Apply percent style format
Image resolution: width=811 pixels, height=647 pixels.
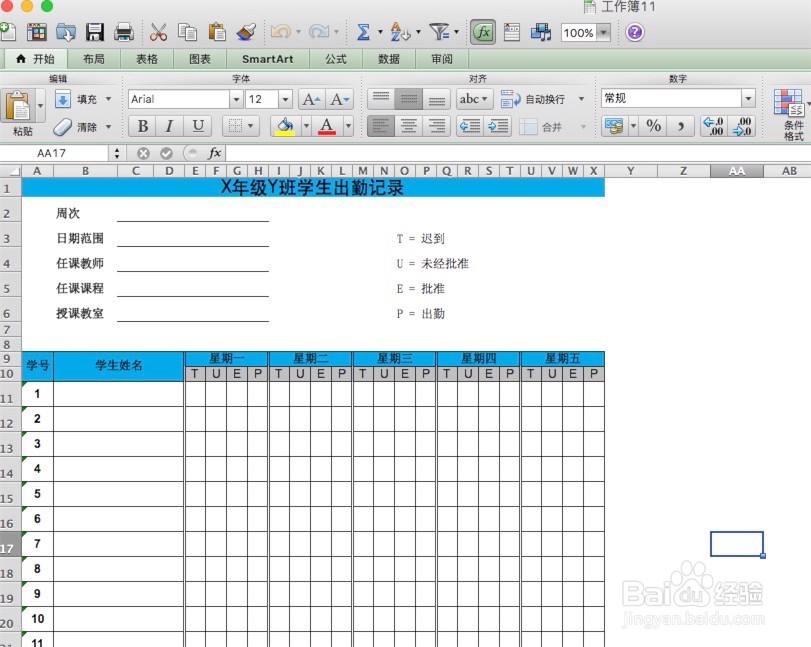(653, 126)
